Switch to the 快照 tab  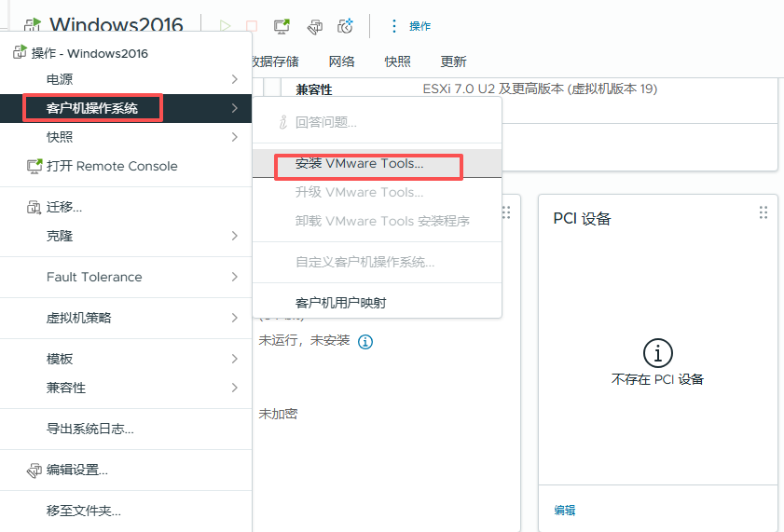coord(397,61)
